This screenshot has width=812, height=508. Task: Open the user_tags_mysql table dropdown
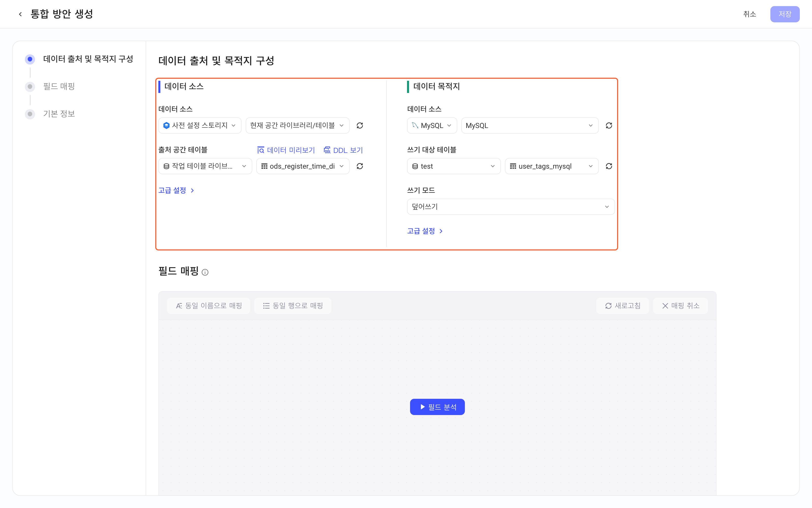coord(552,166)
